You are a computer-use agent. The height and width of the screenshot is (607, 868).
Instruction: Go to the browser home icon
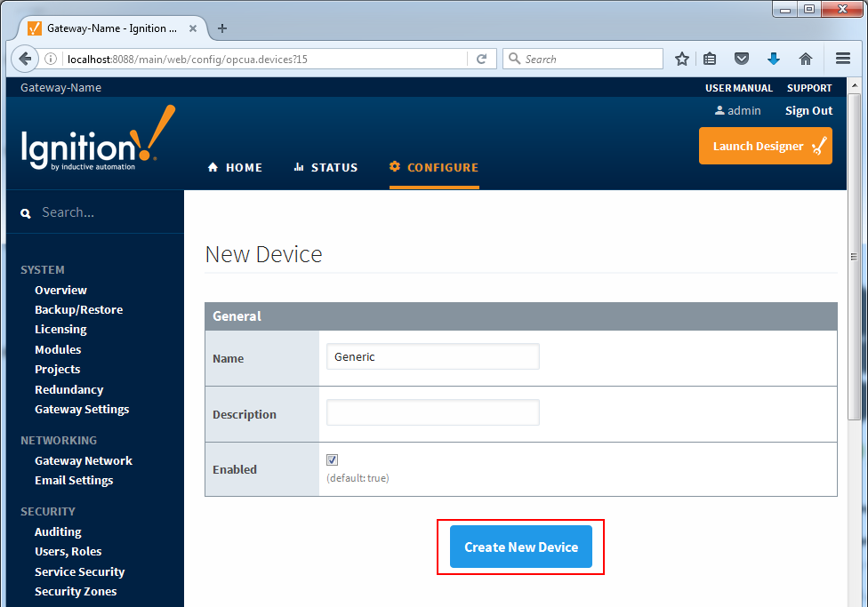pyautogui.click(x=805, y=59)
